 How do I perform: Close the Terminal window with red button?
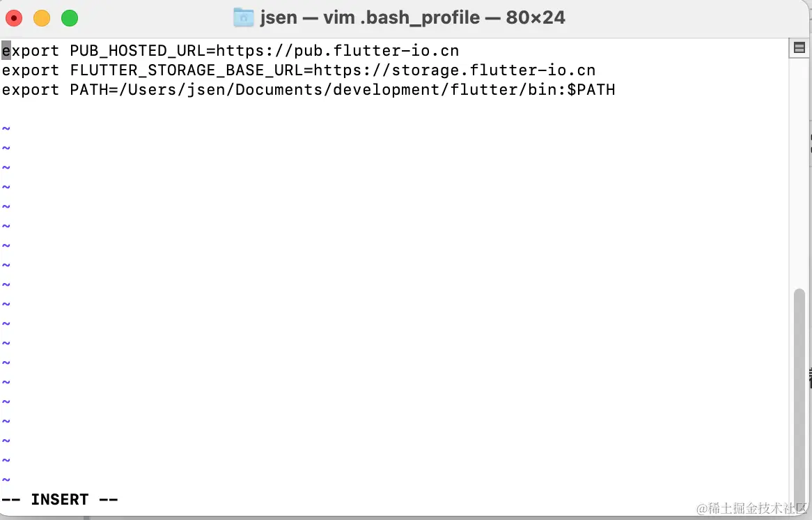tap(14, 18)
